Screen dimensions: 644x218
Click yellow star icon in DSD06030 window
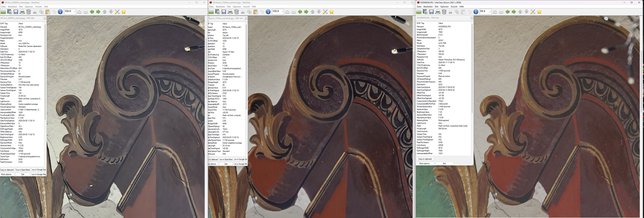pyautogui.click(x=539, y=12)
